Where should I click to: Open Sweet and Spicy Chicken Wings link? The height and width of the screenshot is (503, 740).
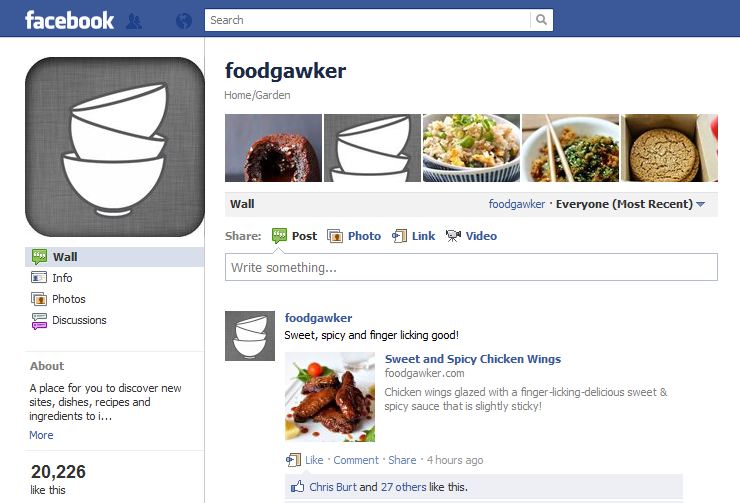pos(473,359)
